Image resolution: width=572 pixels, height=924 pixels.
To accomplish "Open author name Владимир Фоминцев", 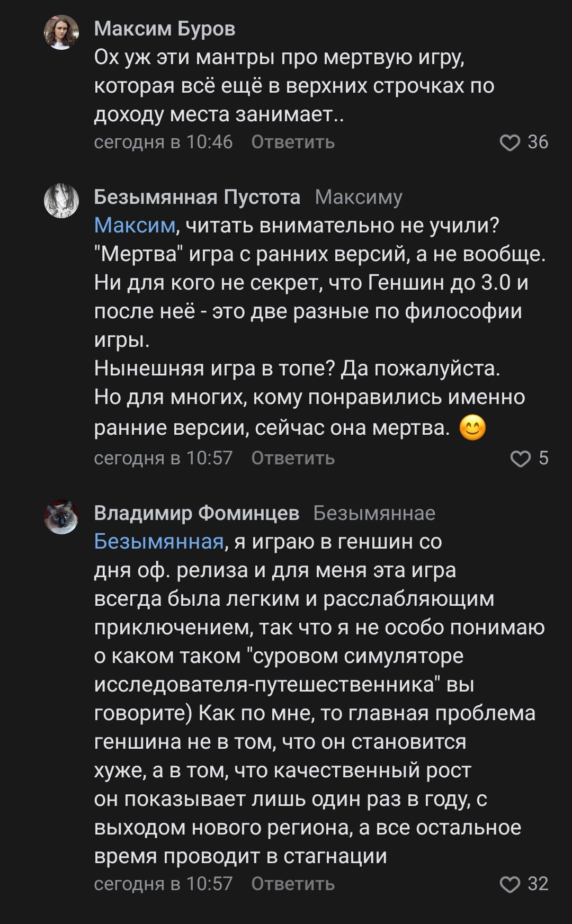I will [196, 513].
